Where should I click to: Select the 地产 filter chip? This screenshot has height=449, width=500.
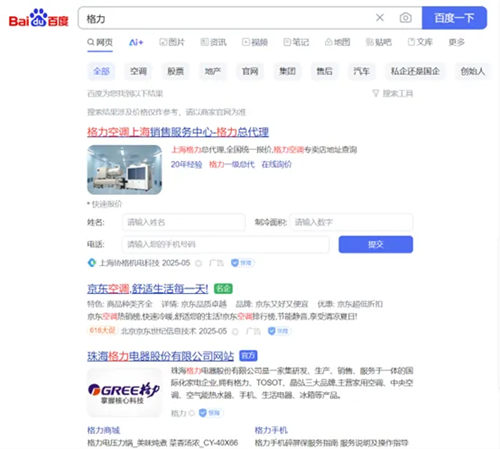coord(213,71)
